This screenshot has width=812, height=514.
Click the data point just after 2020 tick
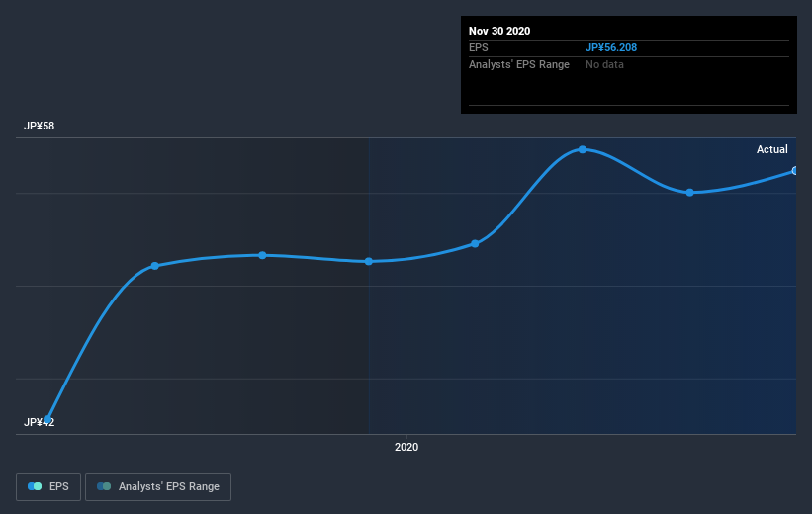(475, 244)
